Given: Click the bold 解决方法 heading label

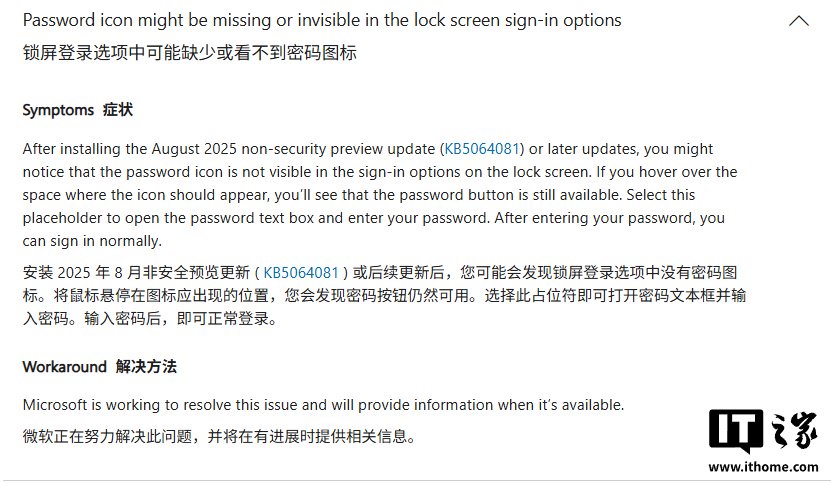Looking at the screenshot, I should click(x=146, y=367).
